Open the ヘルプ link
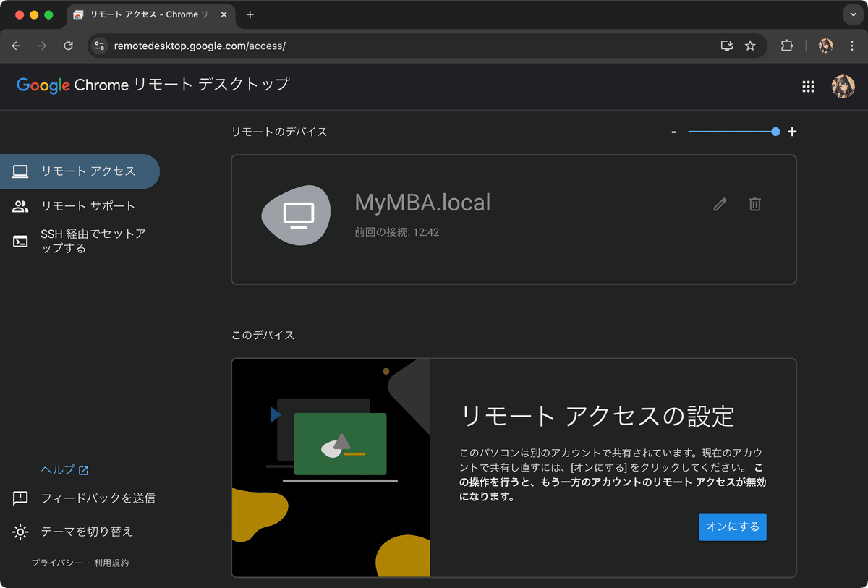The image size is (868, 588). (64, 470)
